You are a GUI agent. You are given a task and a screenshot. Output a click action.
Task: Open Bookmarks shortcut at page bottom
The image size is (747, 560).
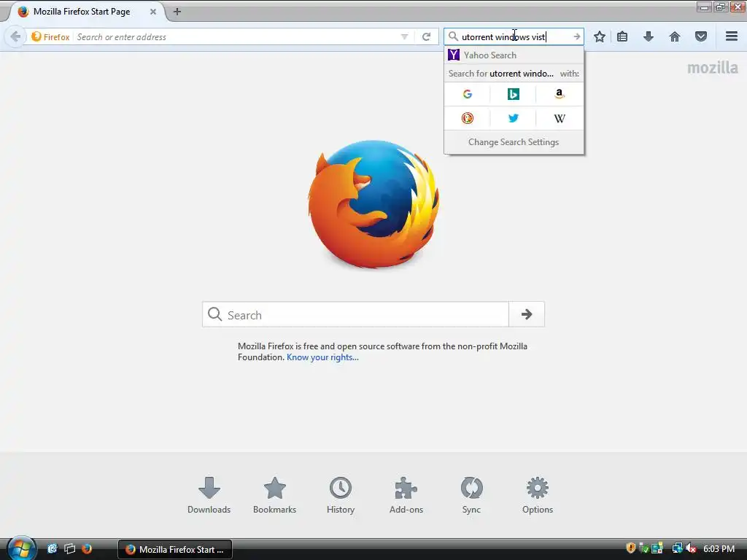point(274,495)
